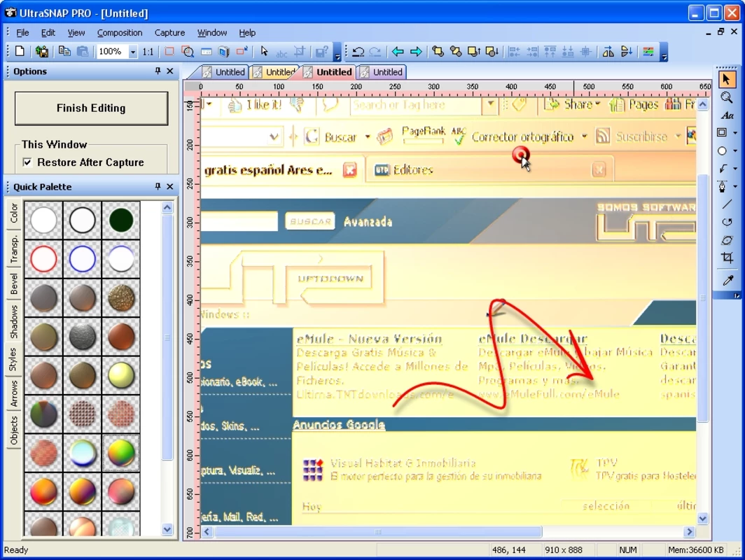This screenshot has height=560, width=745.
Task: Close the Options panel
Action: (169, 71)
